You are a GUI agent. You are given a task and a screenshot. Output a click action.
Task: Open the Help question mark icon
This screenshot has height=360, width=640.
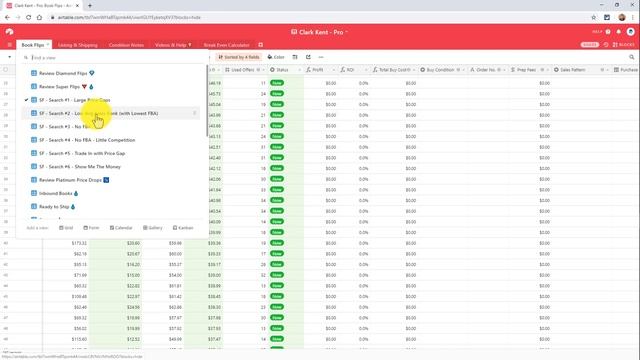click(x=608, y=32)
